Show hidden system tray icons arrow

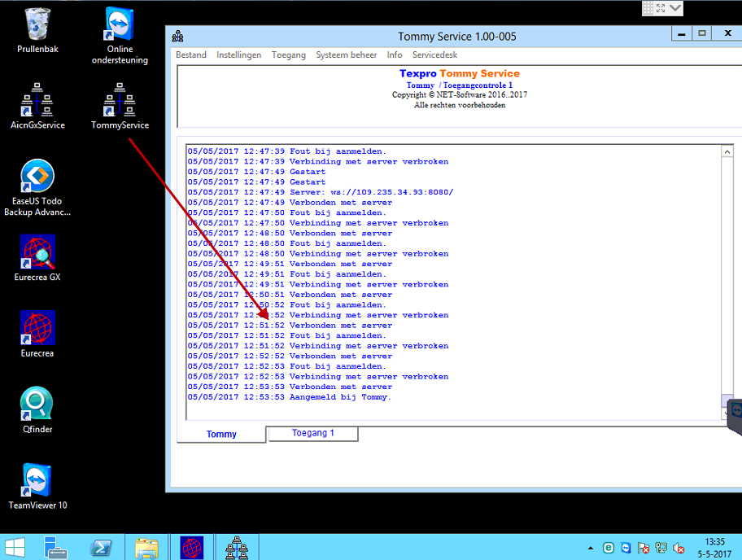[x=591, y=548]
